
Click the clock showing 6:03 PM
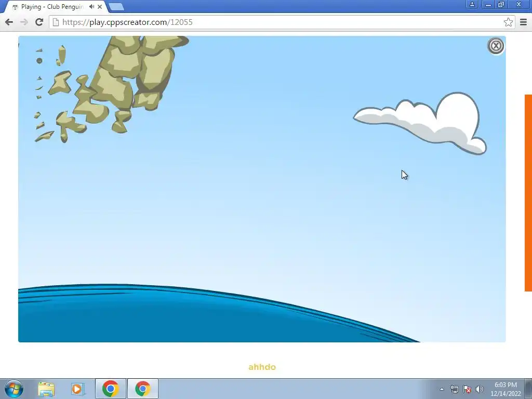coord(506,389)
